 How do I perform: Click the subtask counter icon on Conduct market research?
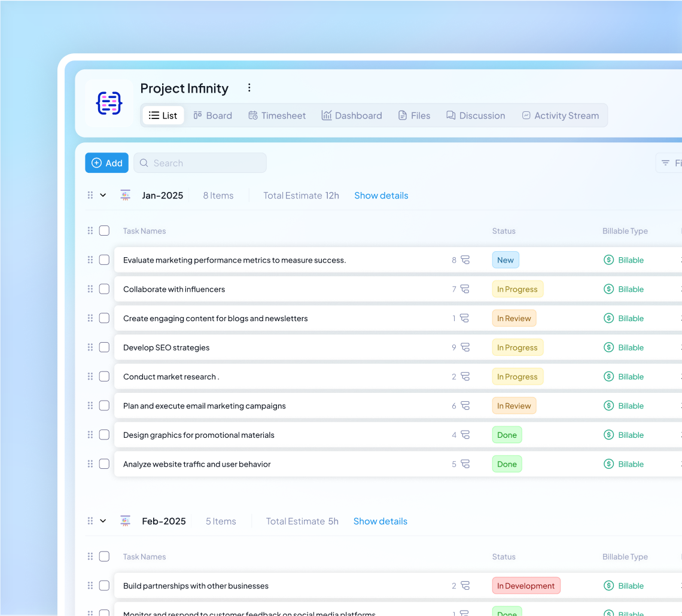pyautogui.click(x=465, y=376)
